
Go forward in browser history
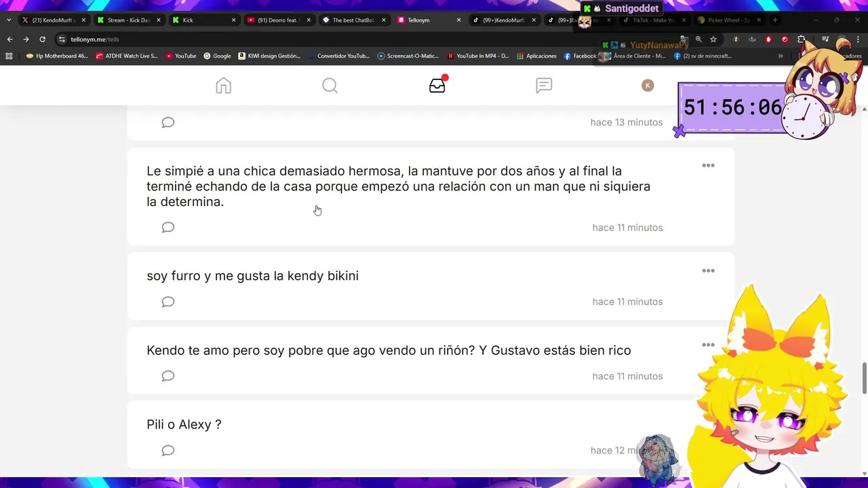pyautogui.click(x=26, y=39)
